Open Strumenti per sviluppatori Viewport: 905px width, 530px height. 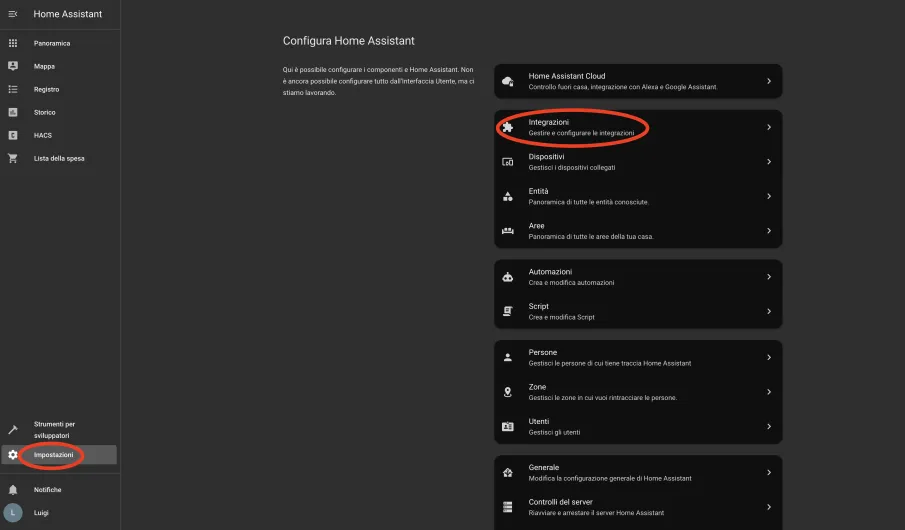coord(60,430)
